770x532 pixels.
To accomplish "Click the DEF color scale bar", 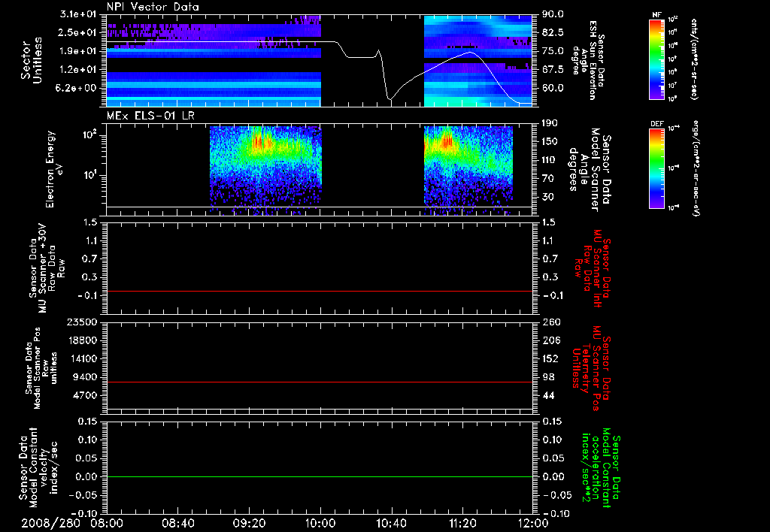I will tap(656, 168).
